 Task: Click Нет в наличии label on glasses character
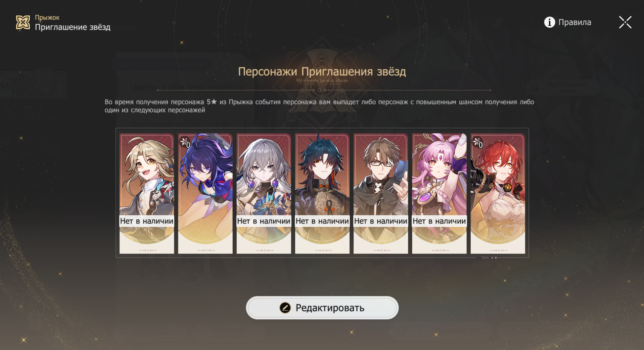381,221
